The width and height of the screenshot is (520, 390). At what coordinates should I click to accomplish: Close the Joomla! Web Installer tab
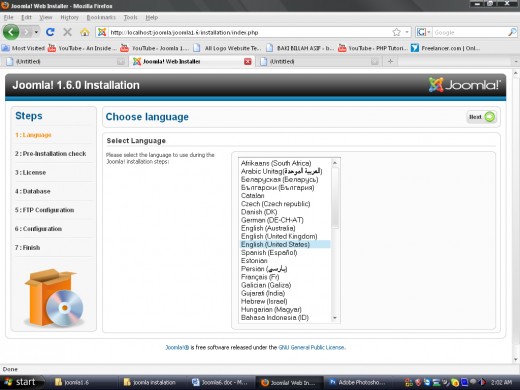tap(248, 61)
